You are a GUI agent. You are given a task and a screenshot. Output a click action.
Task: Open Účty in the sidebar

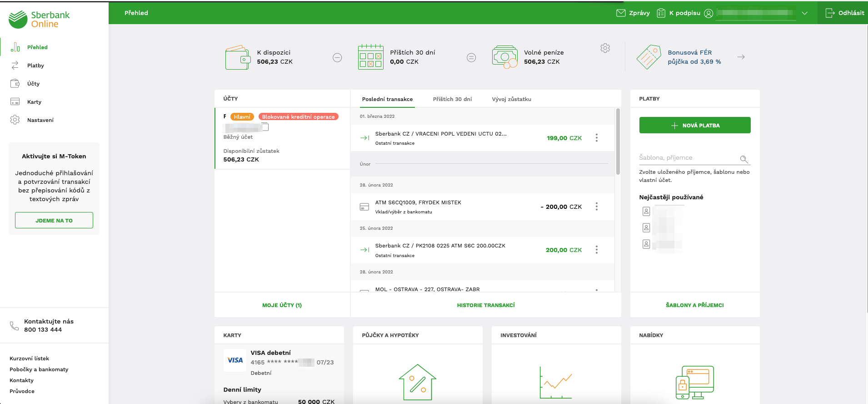33,84
